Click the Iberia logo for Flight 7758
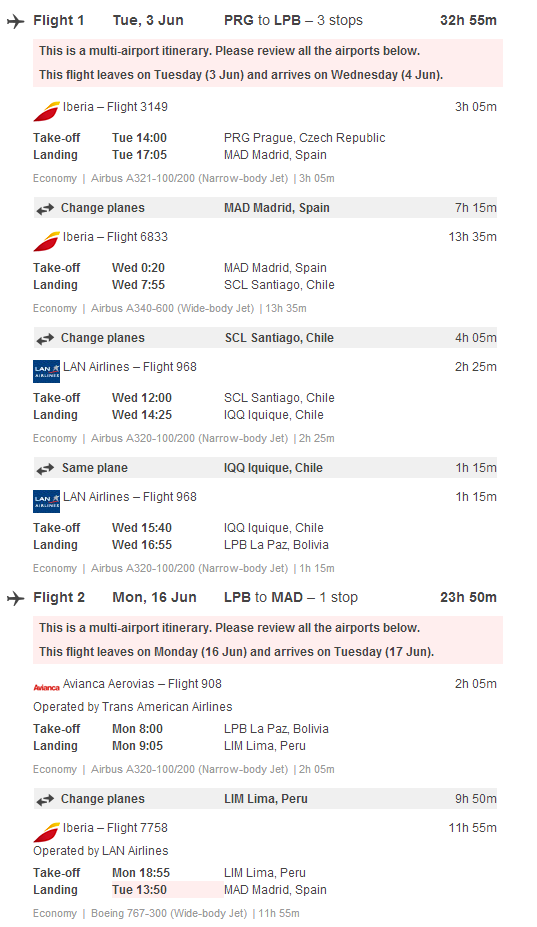537x927 pixels. click(47, 832)
